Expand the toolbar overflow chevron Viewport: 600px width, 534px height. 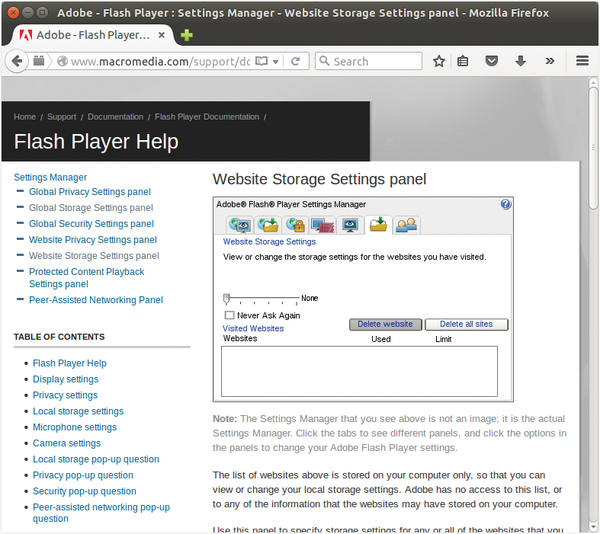click(x=549, y=61)
